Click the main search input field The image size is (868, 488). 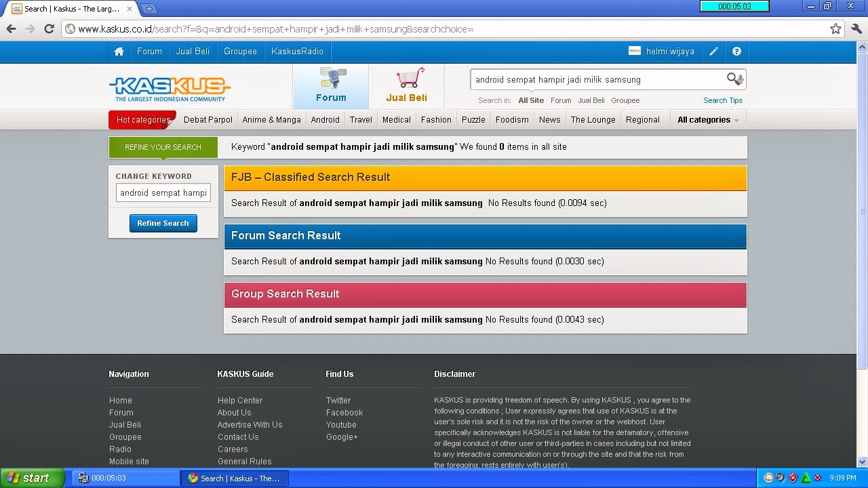(x=598, y=79)
